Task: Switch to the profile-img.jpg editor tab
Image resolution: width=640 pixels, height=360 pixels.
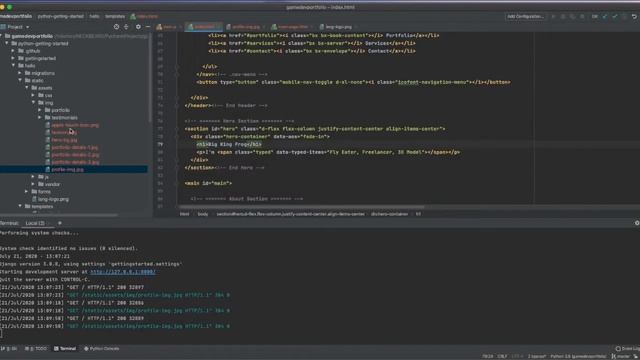Action: pos(245,27)
